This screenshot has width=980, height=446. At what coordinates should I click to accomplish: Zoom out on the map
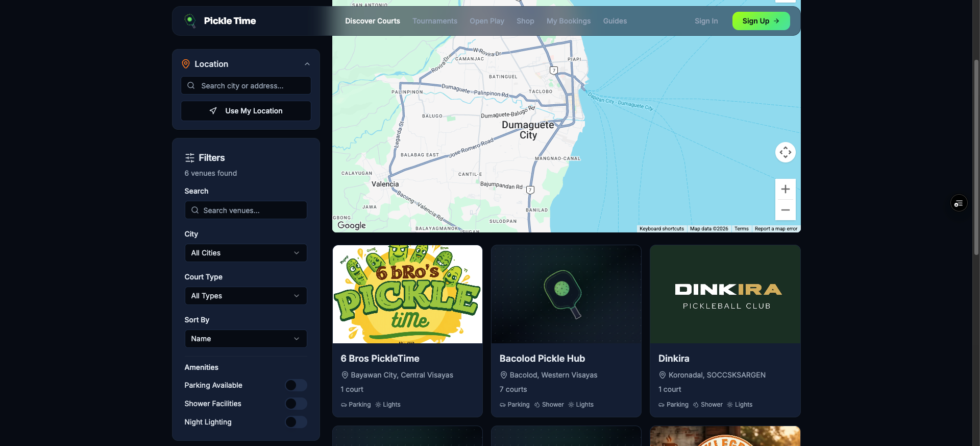786,210
